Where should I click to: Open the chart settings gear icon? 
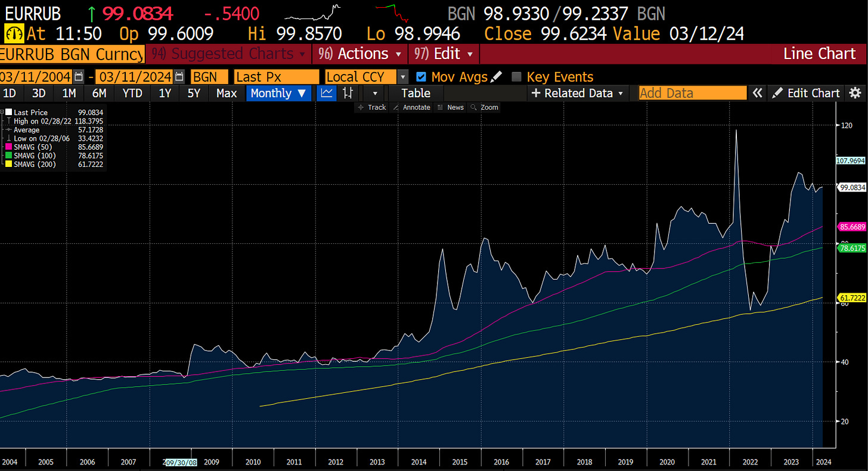[x=855, y=93]
